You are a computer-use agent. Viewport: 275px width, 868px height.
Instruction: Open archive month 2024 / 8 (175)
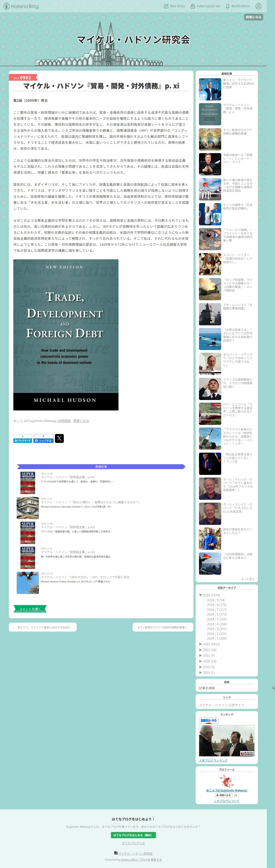click(217, 605)
